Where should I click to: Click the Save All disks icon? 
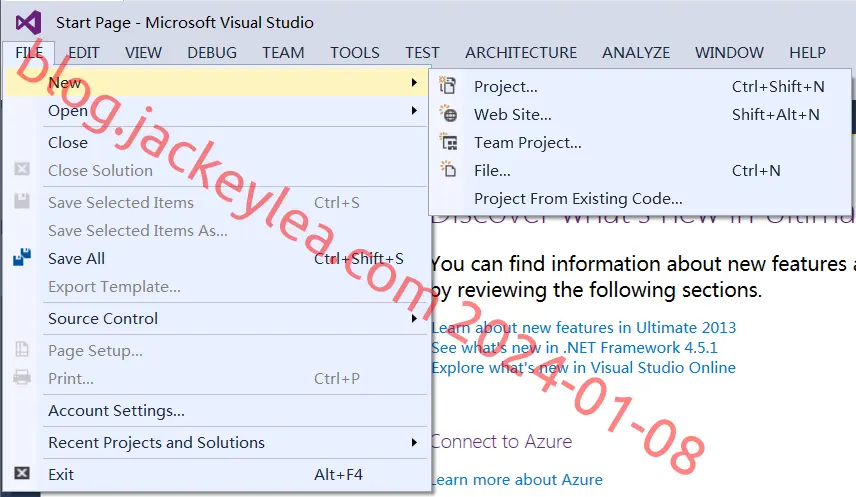point(22,257)
